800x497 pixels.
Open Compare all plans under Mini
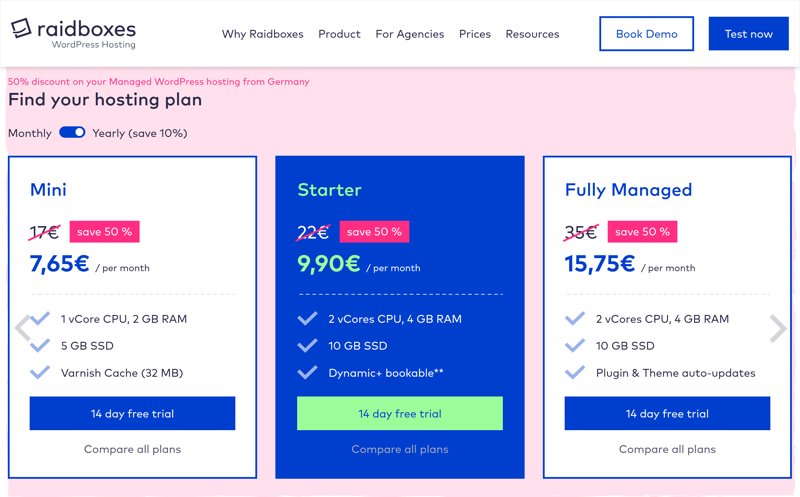[x=132, y=450]
